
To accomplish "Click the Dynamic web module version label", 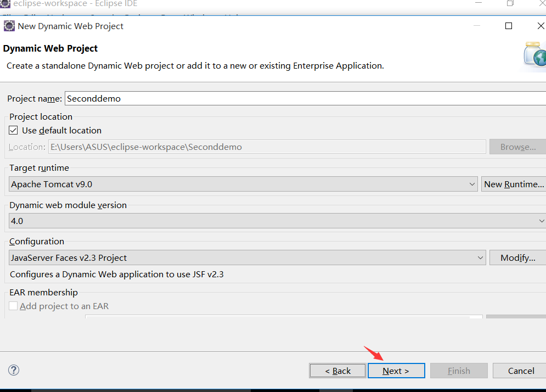I will click(68, 205).
